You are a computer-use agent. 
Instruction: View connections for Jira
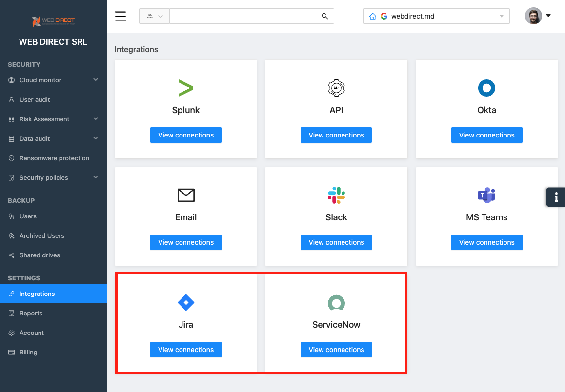pos(186,350)
